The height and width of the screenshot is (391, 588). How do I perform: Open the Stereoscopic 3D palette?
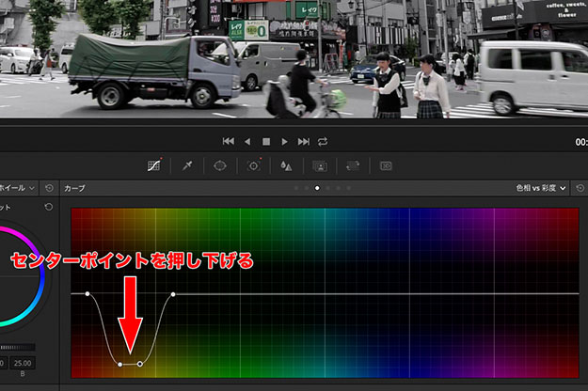point(386,165)
